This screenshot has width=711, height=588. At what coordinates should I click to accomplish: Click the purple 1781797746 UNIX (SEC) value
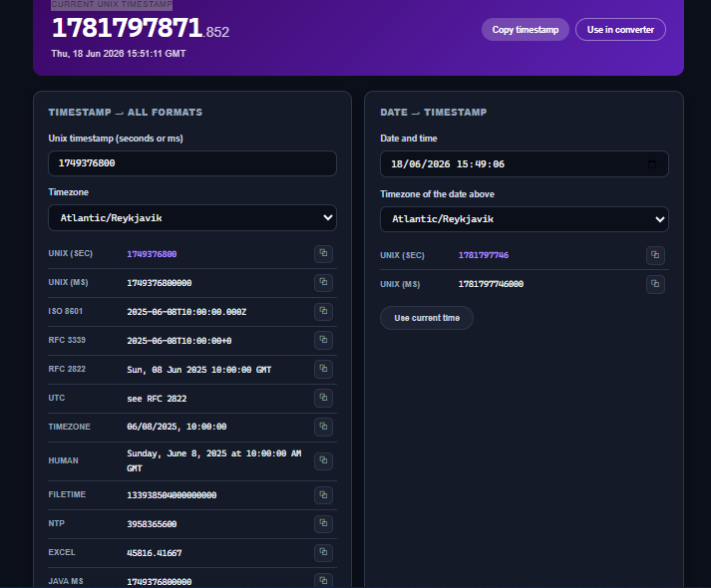pos(484,255)
